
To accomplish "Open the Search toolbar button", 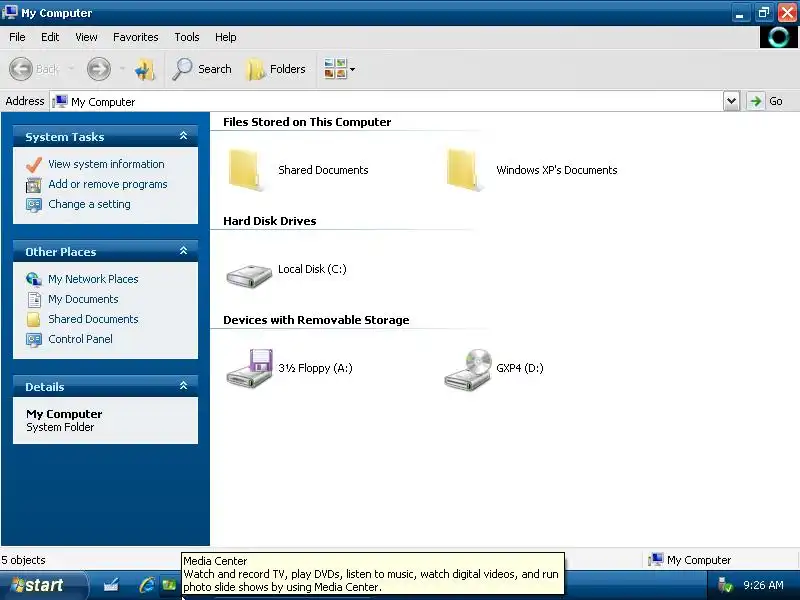I will [x=202, y=69].
